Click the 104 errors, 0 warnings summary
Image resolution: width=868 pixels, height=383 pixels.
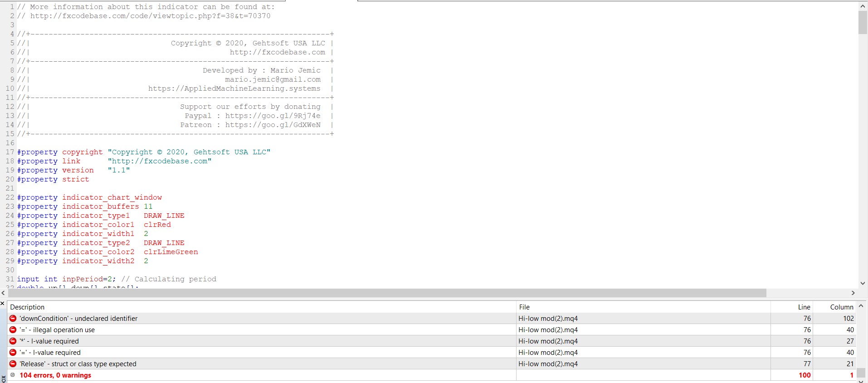(x=55, y=375)
